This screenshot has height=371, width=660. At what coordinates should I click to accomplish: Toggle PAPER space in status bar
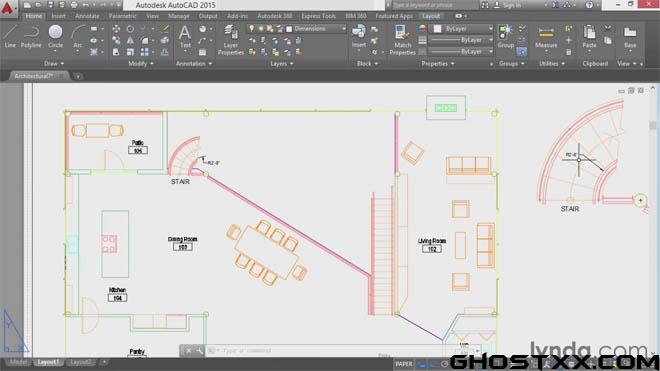pyautogui.click(x=404, y=364)
